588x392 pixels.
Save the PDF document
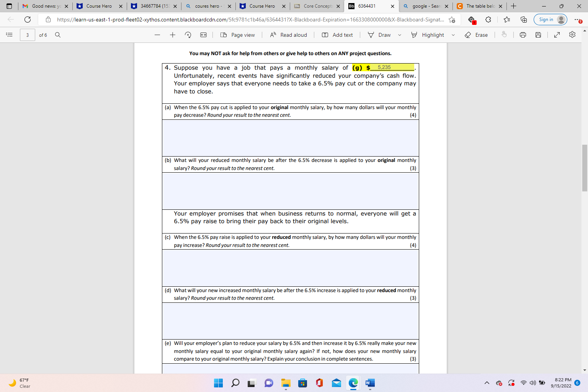coord(538,35)
